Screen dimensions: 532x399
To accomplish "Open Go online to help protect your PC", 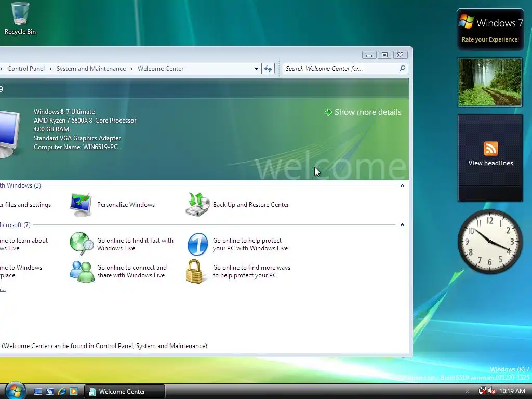I will tap(250, 244).
